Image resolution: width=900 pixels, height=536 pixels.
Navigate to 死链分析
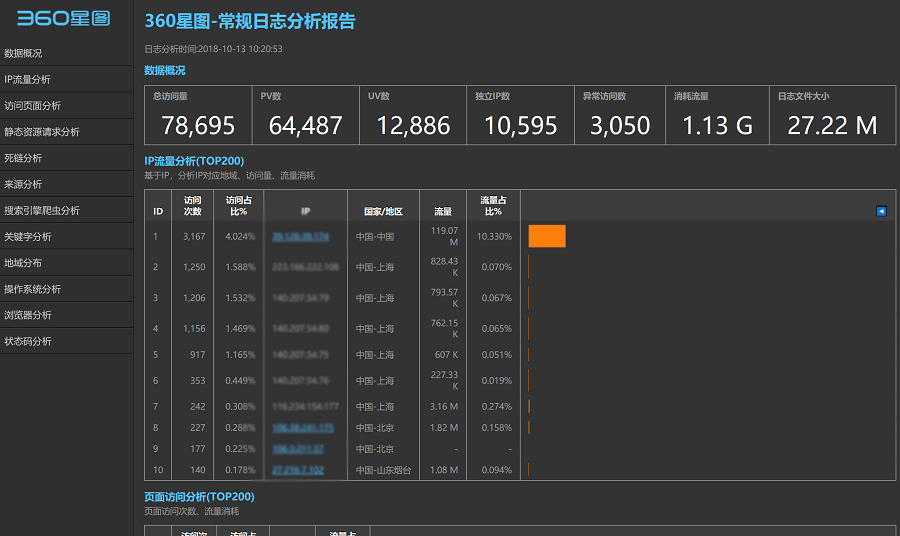point(24,158)
